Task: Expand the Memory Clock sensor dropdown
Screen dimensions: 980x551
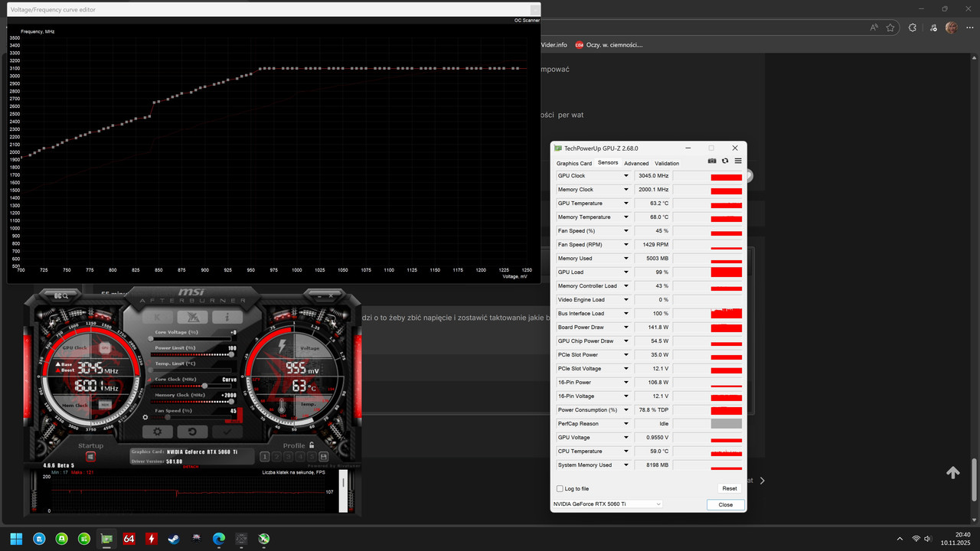Action: coord(626,190)
